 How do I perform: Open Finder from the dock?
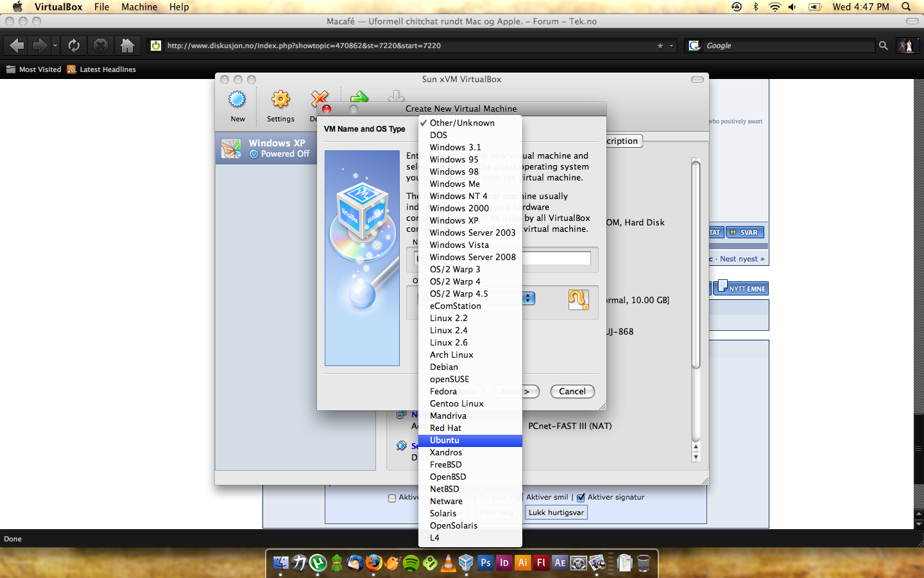[x=280, y=563]
